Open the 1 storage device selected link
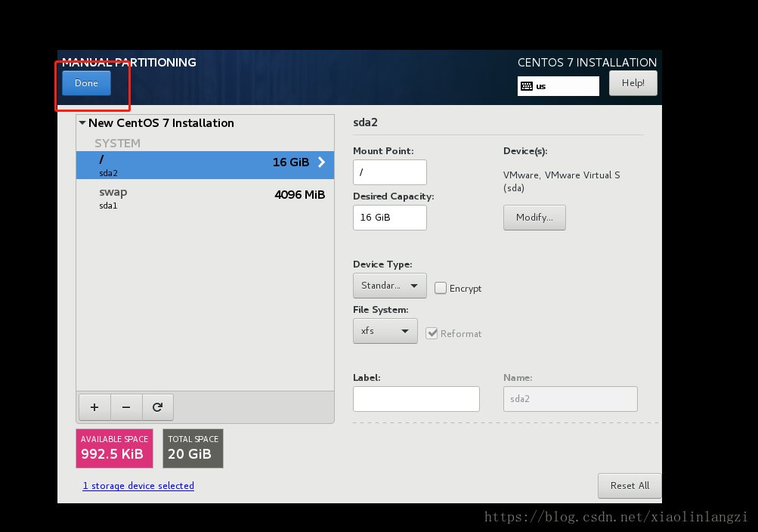 138,486
